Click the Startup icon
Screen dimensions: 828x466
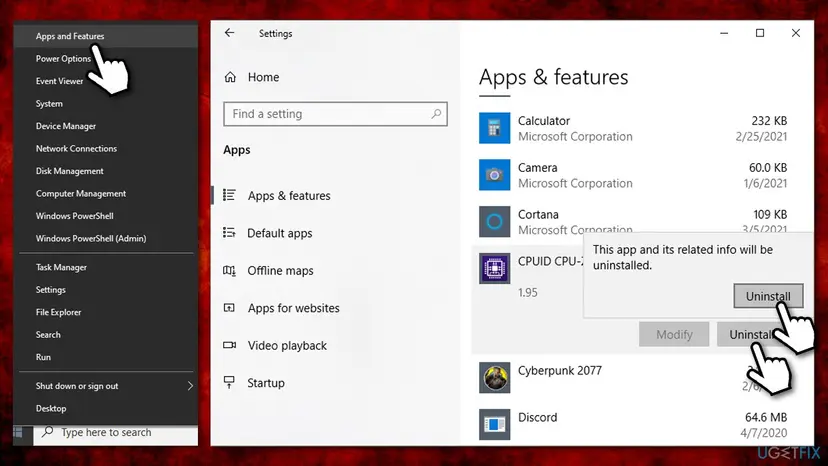pos(229,383)
